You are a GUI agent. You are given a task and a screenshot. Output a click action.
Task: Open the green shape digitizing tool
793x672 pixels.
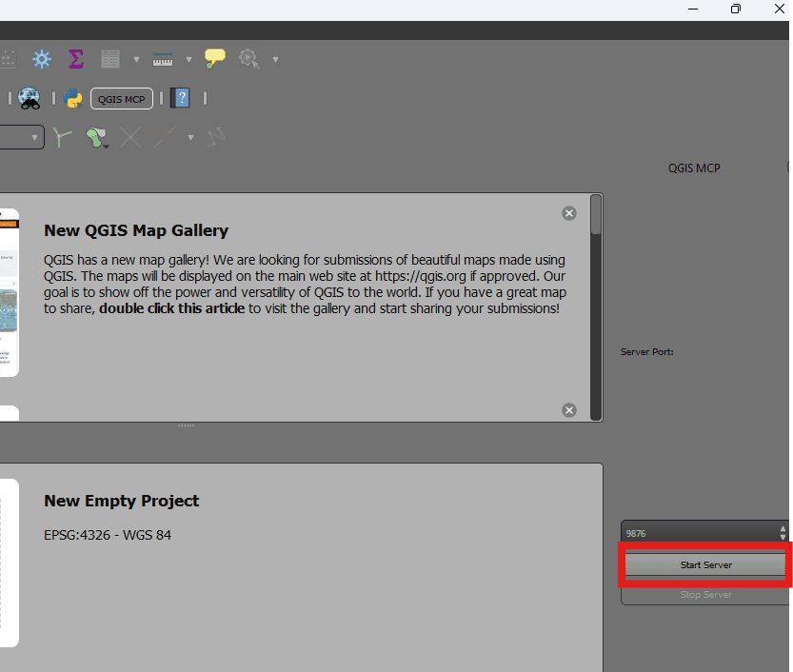[96, 137]
